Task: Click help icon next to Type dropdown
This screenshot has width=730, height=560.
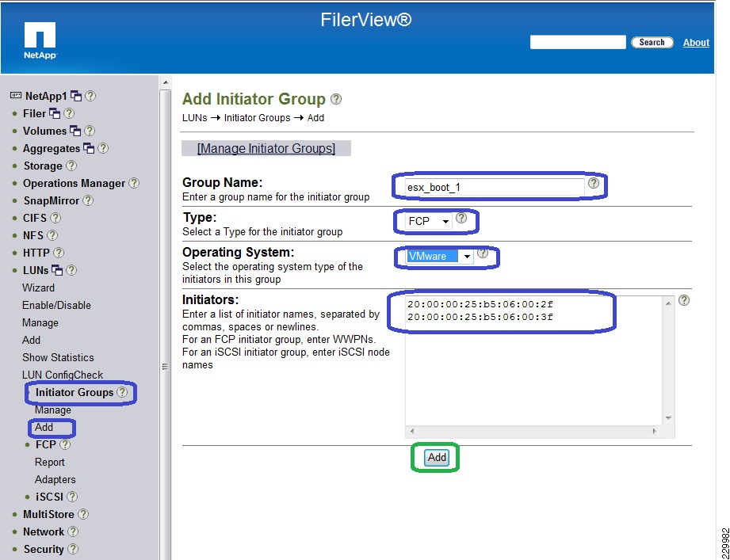Action: pos(461,218)
